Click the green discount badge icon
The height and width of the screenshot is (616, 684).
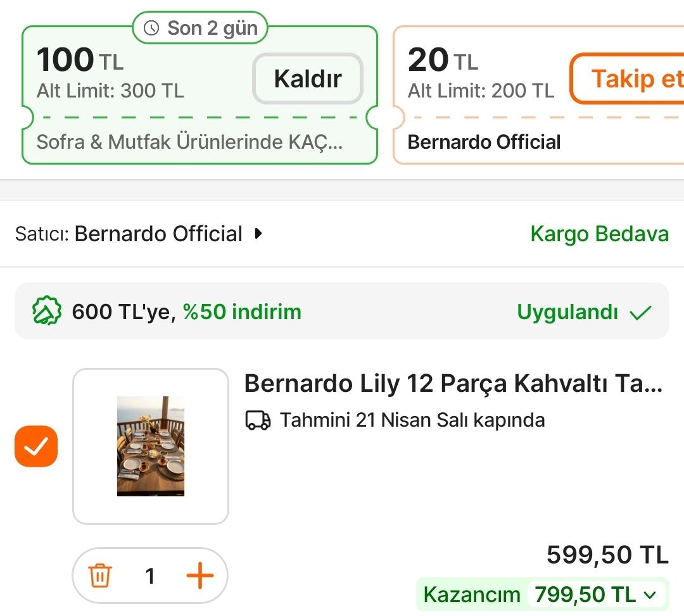click(47, 311)
